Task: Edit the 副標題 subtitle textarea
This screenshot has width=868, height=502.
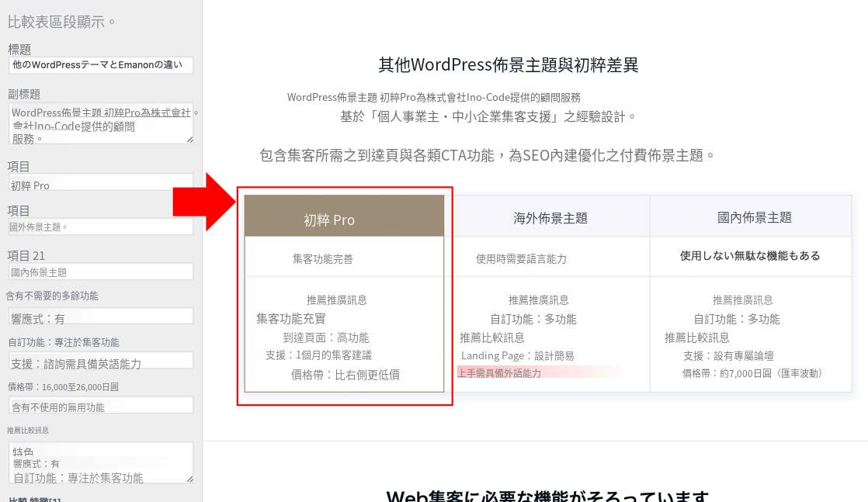Action: [x=101, y=123]
